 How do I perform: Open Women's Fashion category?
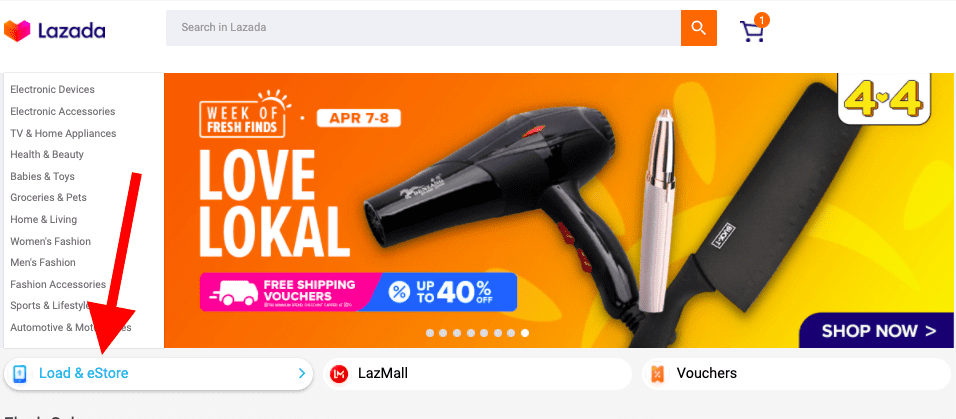point(51,241)
